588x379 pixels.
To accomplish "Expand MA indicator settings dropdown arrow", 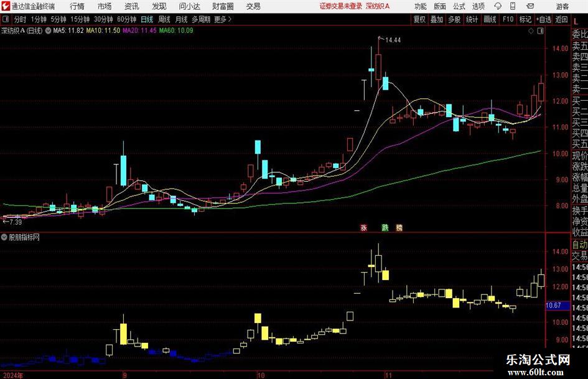I will [48, 30].
